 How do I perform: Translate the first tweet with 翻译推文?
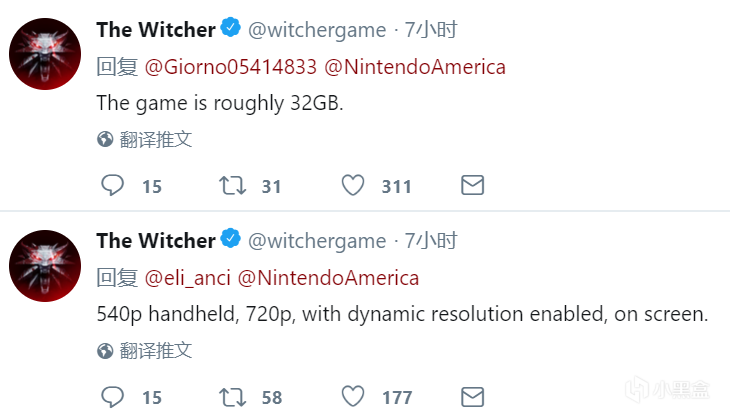[155, 139]
